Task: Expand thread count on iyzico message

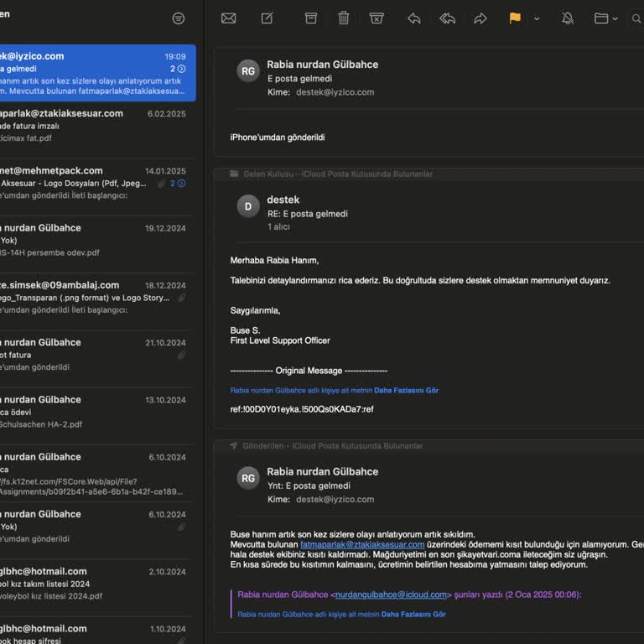Action: click(179, 69)
